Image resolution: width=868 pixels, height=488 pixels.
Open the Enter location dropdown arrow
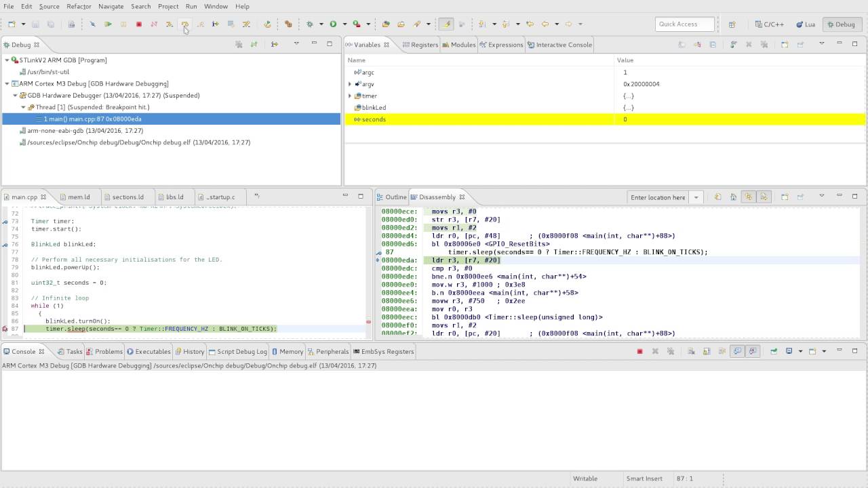coord(696,197)
